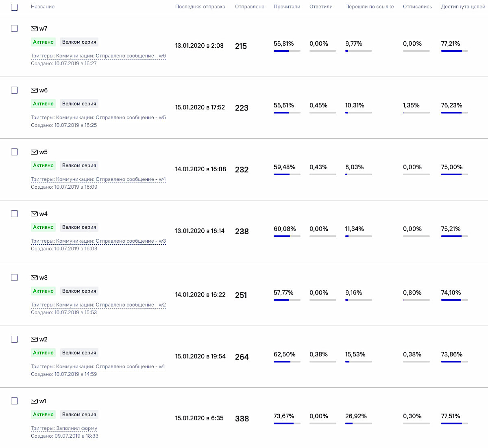Toggle the select-all checkbox in header
Screen dimensions: 488x448
(14, 7)
